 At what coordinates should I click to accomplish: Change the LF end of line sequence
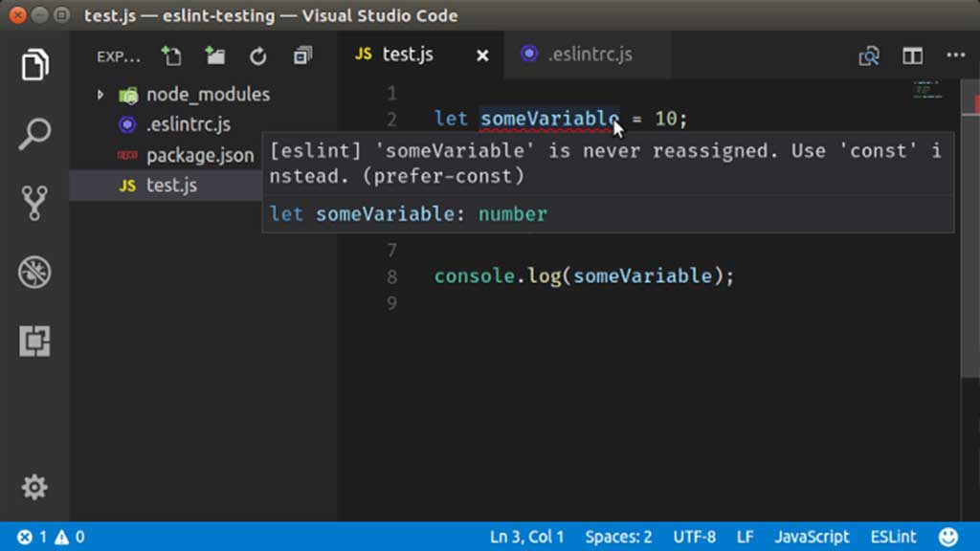pos(745,537)
